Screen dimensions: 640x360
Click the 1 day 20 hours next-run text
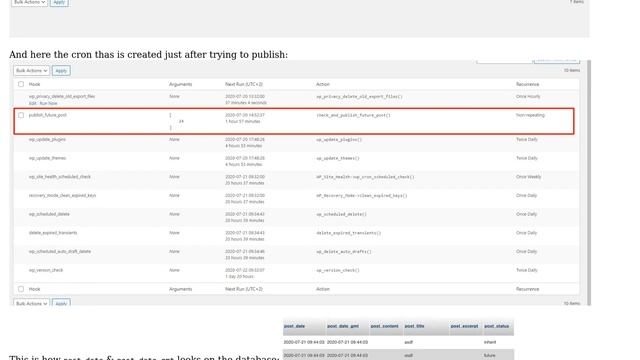click(239, 277)
